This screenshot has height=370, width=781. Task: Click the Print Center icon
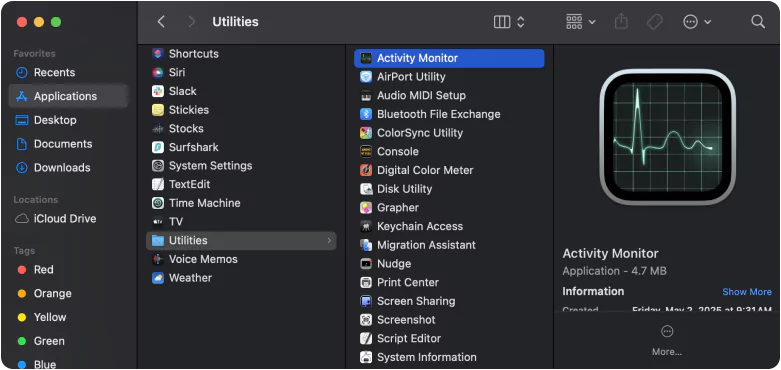point(366,282)
